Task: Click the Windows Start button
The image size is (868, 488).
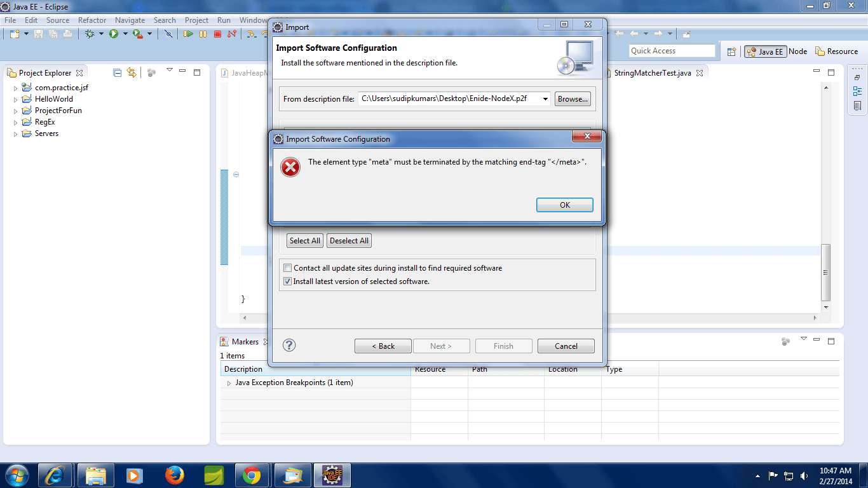Action: [x=17, y=475]
